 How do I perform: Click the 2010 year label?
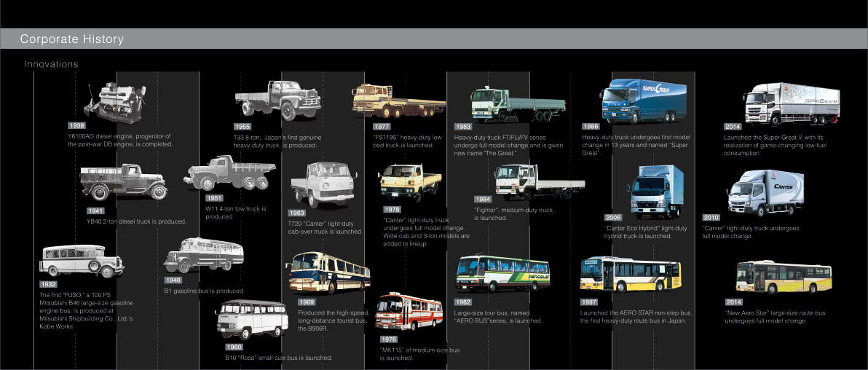click(x=711, y=217)
